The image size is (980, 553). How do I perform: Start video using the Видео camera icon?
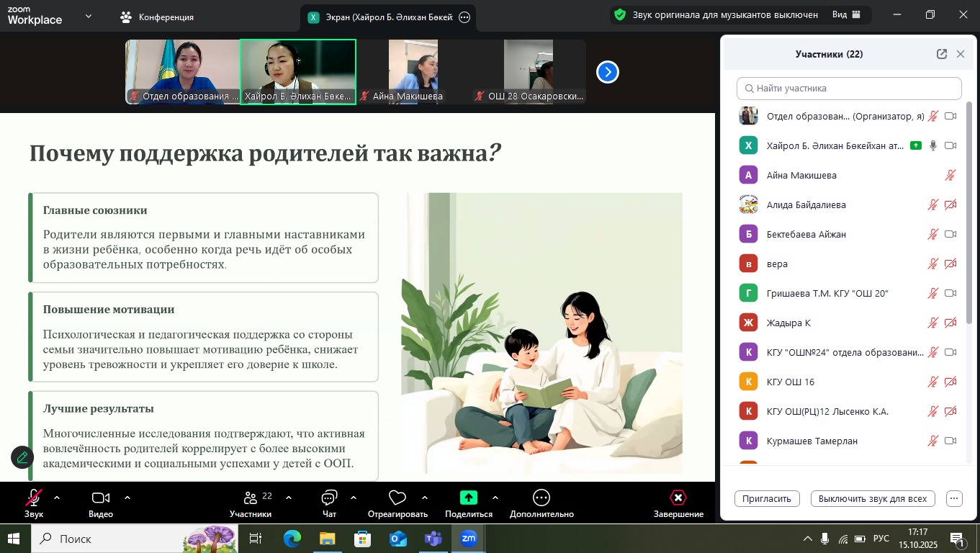point(101,498)
